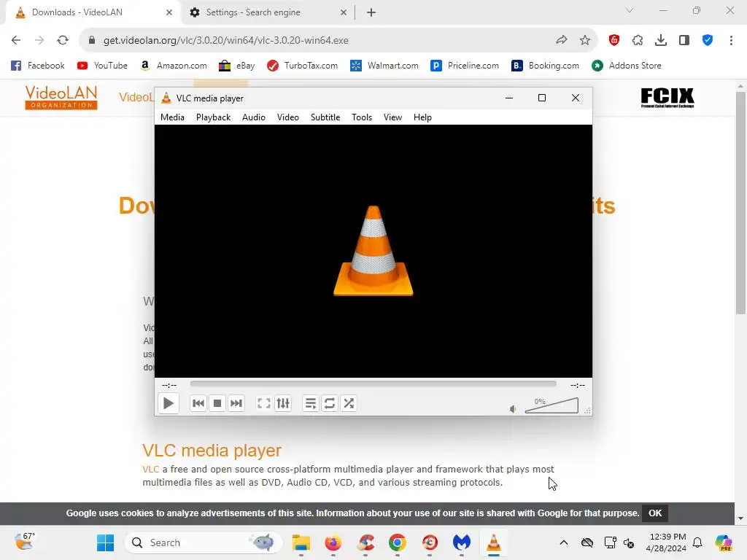
Task: Accept cookies with OK button
Action: 655,513
